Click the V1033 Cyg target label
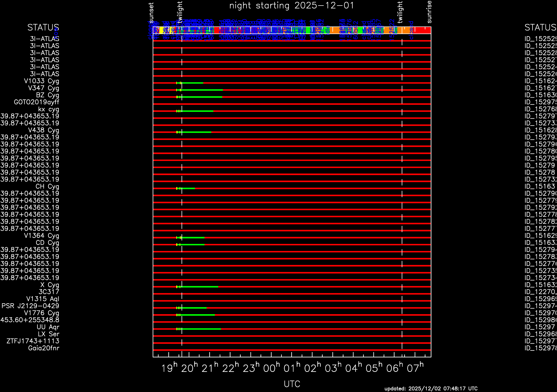This screenshot has height=392, width=557. point(42,81)
